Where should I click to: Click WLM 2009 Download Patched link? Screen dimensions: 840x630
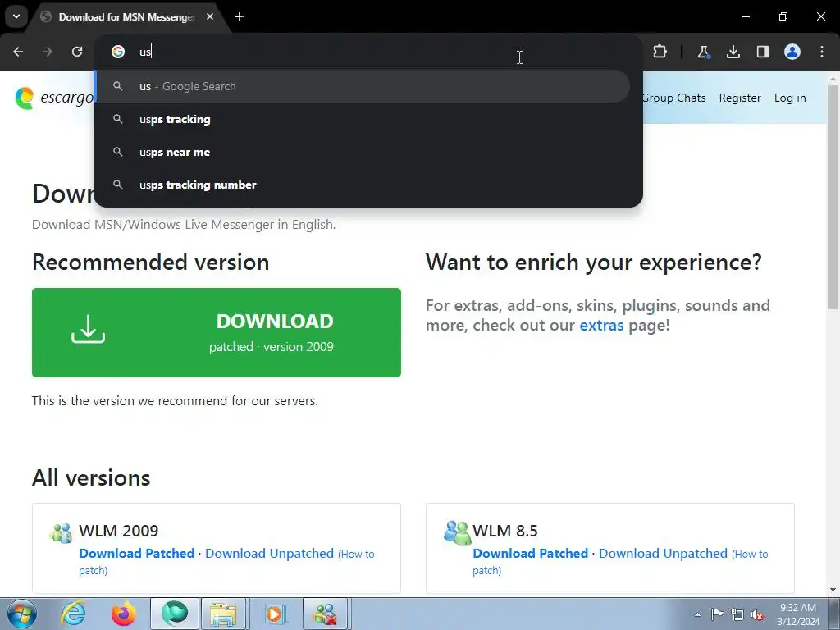click(x=137, y=554)
